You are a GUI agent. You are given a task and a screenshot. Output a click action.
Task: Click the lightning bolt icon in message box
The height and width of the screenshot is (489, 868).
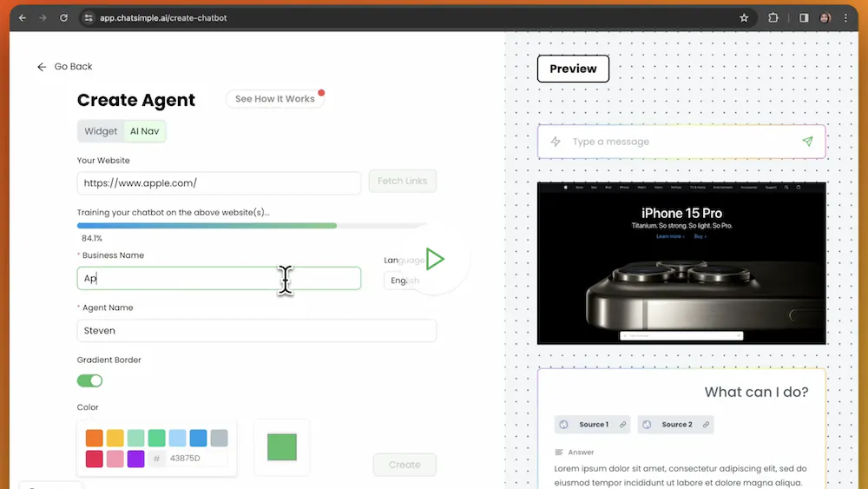coord(556,142)
